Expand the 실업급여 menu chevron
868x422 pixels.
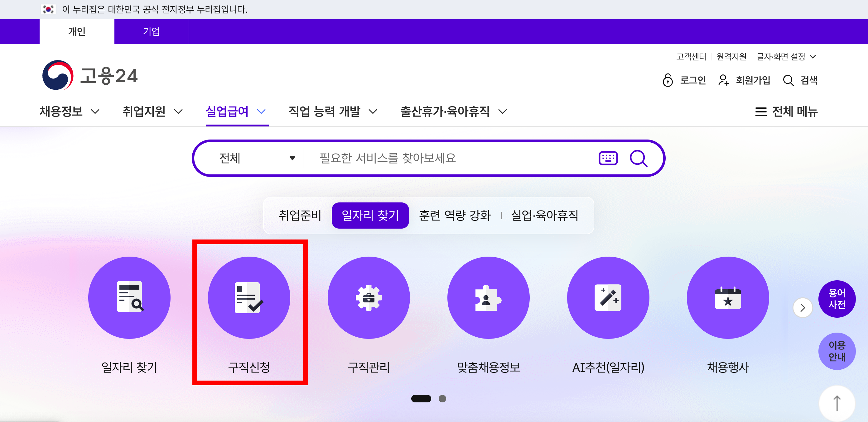tap(261, 111)
